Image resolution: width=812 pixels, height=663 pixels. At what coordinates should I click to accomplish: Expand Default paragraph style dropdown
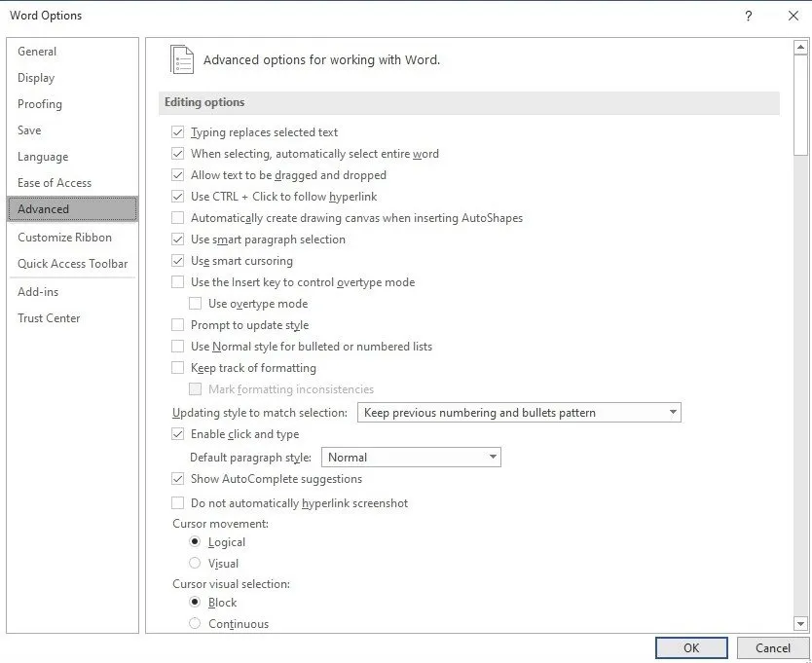[x=410, y=458]
